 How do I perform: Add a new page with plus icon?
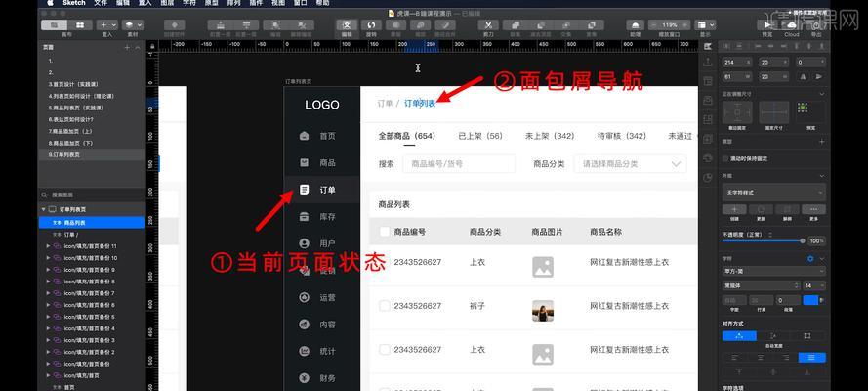click(127, 48)
